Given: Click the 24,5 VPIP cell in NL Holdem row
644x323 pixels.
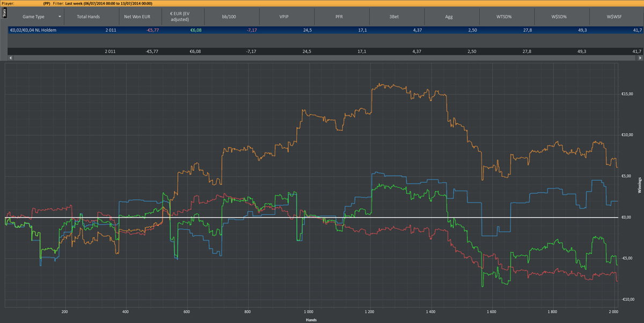Looking at the screenshot, I should [x=306, y=31].
